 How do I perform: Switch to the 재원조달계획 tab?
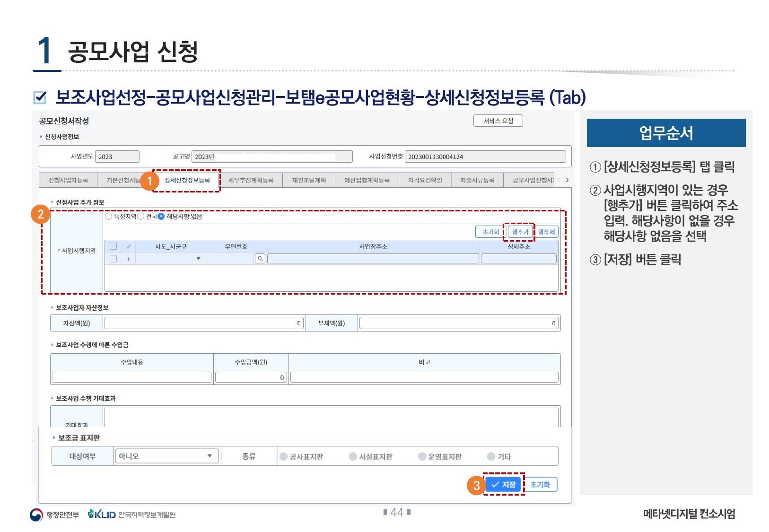(309, 180)
